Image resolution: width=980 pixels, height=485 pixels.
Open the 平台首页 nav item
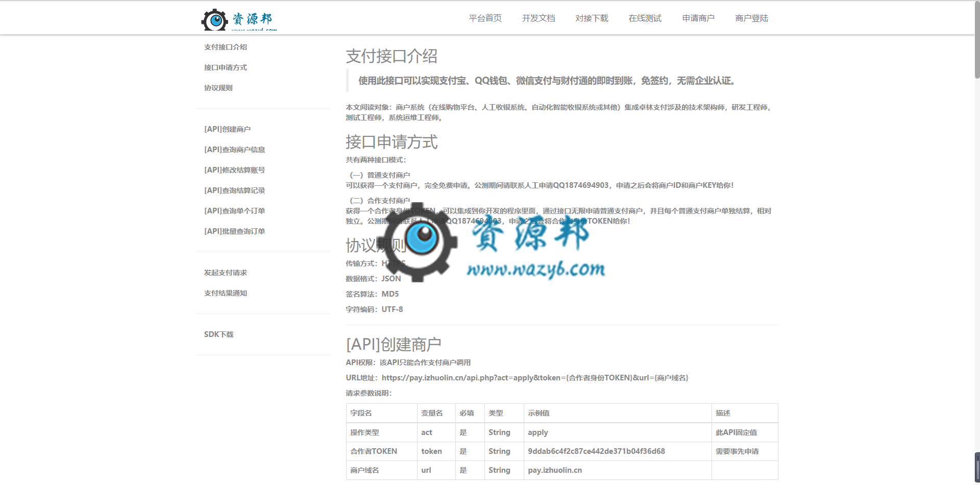485,18
